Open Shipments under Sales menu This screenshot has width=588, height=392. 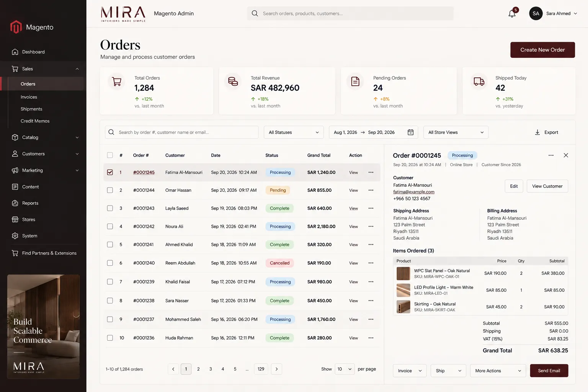pyautogui.click(x=31, y=109)
